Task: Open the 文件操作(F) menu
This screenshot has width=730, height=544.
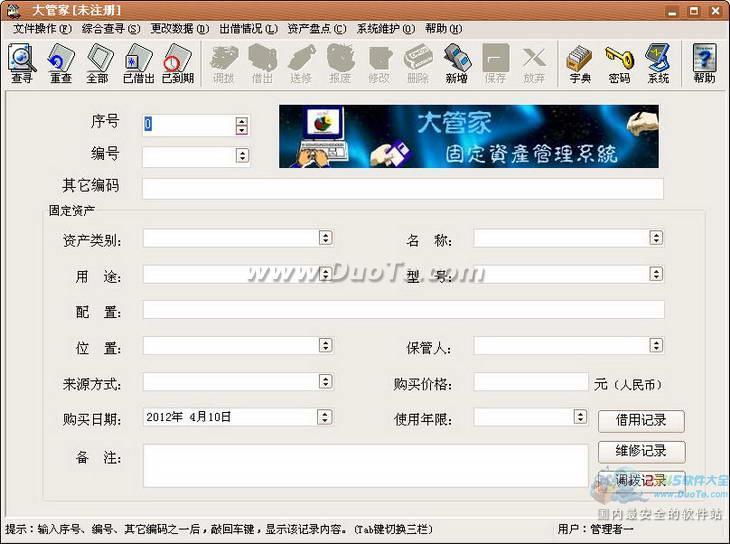Action: tap(42, 29)
